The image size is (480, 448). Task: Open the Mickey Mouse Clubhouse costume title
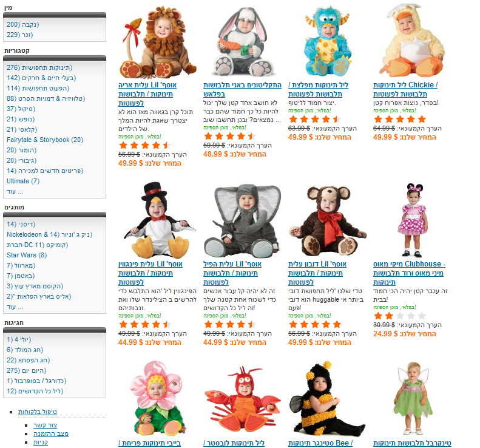[x=409, y=273]
